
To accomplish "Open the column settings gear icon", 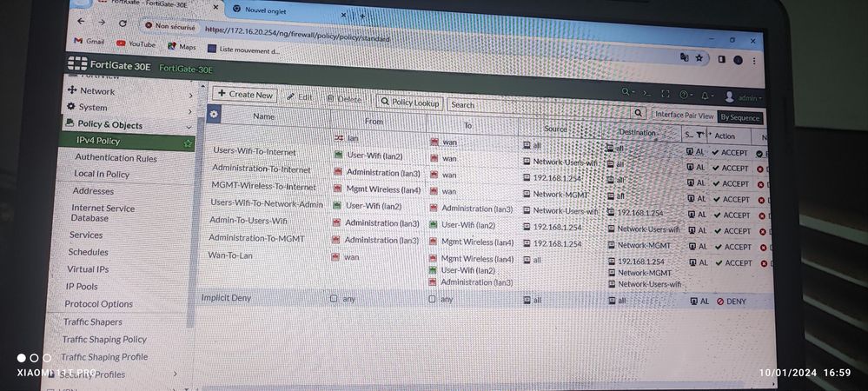I will (213, 114).
